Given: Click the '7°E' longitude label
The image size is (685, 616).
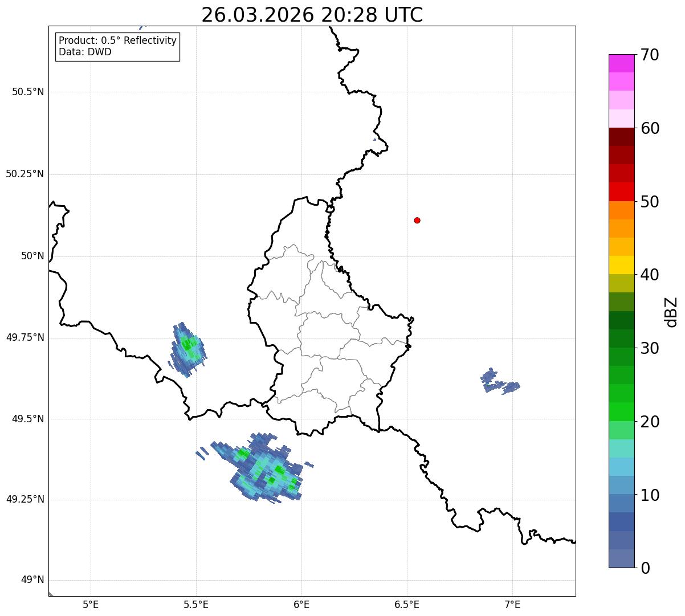Looking at the screenshot, I should click(512, 604).
